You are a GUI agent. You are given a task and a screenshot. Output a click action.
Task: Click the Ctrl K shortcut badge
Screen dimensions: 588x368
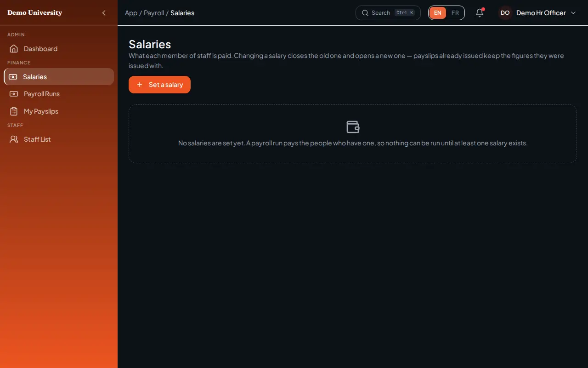click(405, 13)
